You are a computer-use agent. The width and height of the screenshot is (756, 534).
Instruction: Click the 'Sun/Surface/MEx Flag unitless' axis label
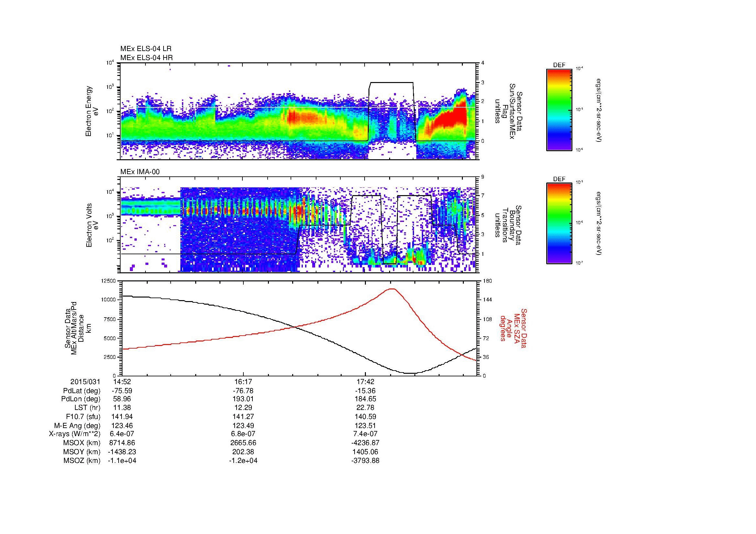click(x=509, y=111)
